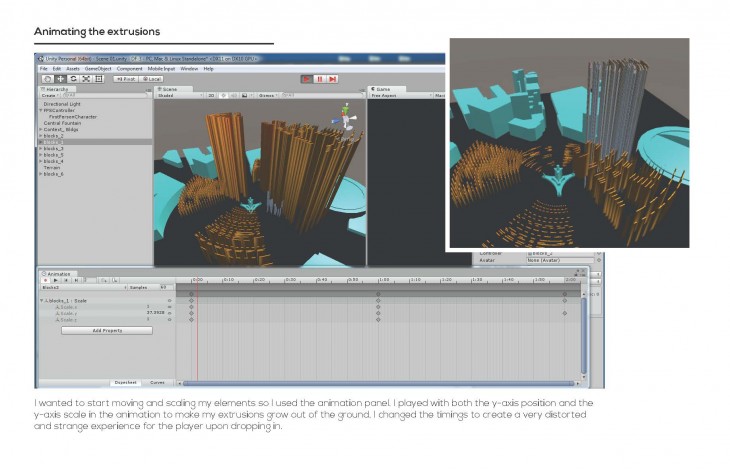The height and width of the screenshot is (472, 730).
Task: Switch to the Game tab
Action: (x=382, y=88)
